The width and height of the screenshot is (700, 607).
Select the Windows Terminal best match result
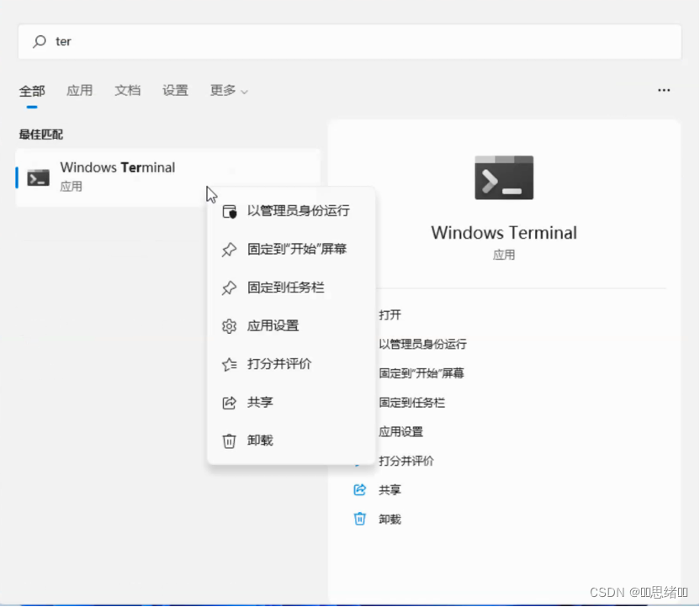click(168, 177)
